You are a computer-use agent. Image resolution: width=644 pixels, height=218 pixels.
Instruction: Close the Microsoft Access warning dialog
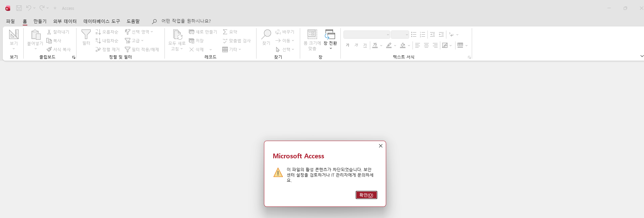click(x=381, y=146)
